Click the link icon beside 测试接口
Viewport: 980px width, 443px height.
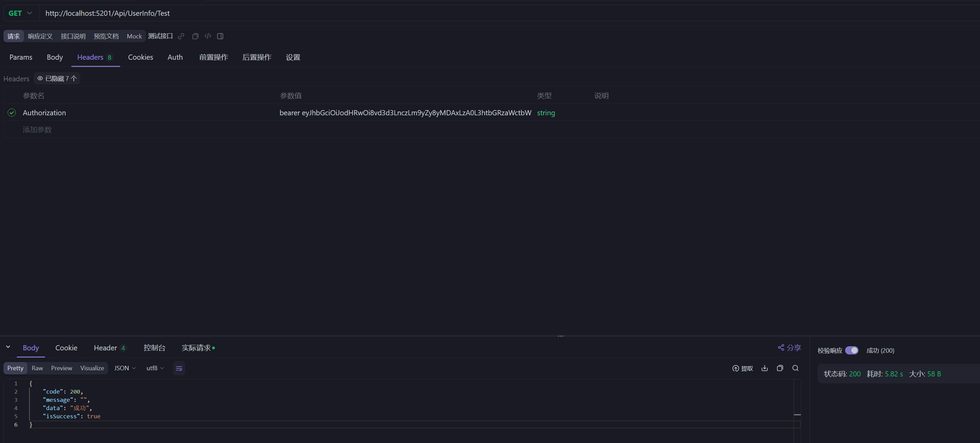pos(181,36)
